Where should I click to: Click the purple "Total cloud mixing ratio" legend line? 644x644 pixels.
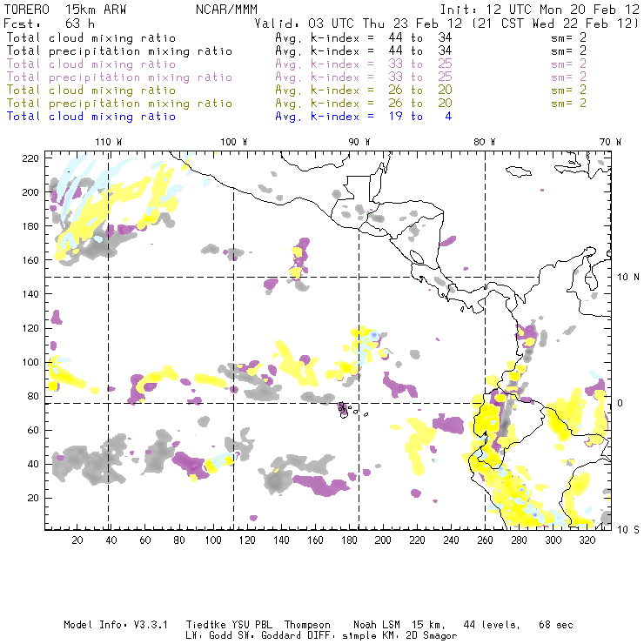pos(91,64)
